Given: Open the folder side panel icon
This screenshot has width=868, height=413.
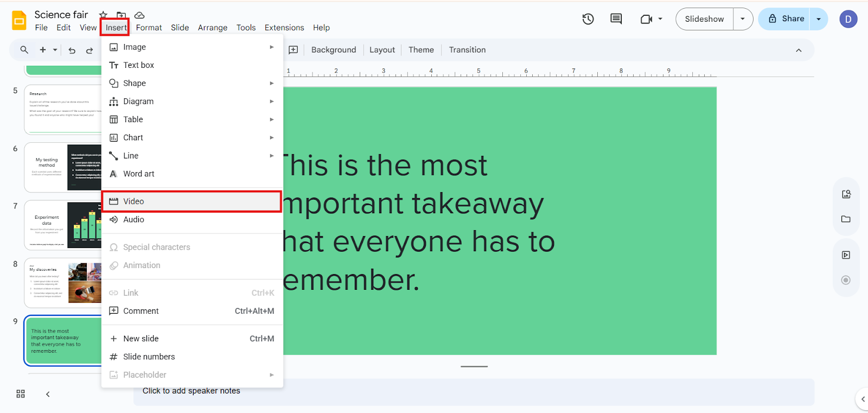Looking at the screenshot, I should click(x=846, y=219).
